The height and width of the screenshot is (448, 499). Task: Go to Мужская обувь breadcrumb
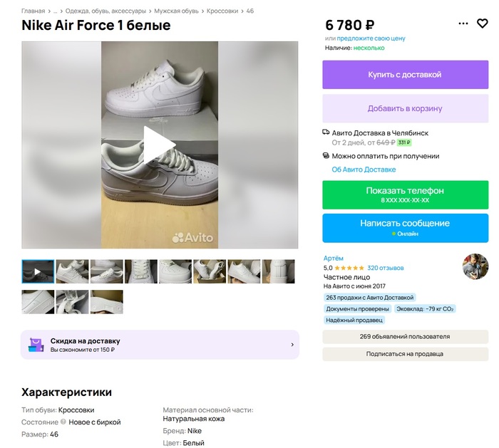tap(177, 11)
